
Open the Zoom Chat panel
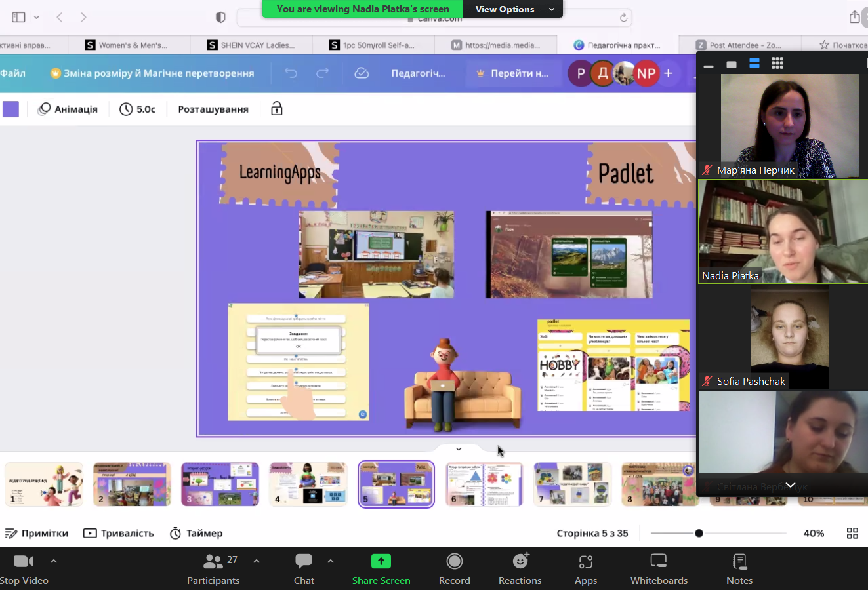tap(304, 569)
